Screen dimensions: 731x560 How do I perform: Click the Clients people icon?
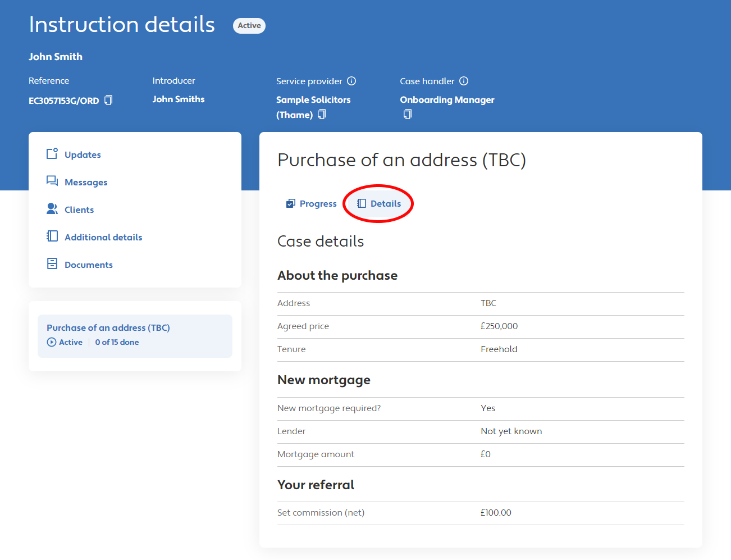52,209
